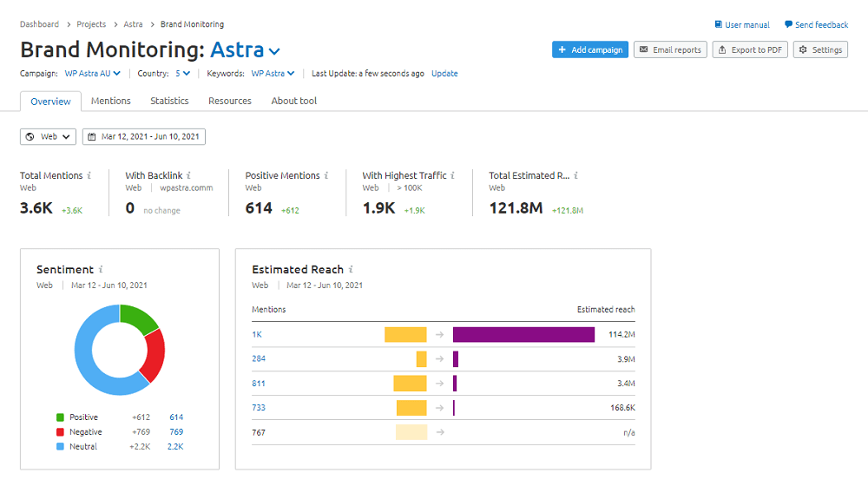Screen dimensions: 868x486
Task: Go to the About tool tab
Action: [x=294, y=101]
